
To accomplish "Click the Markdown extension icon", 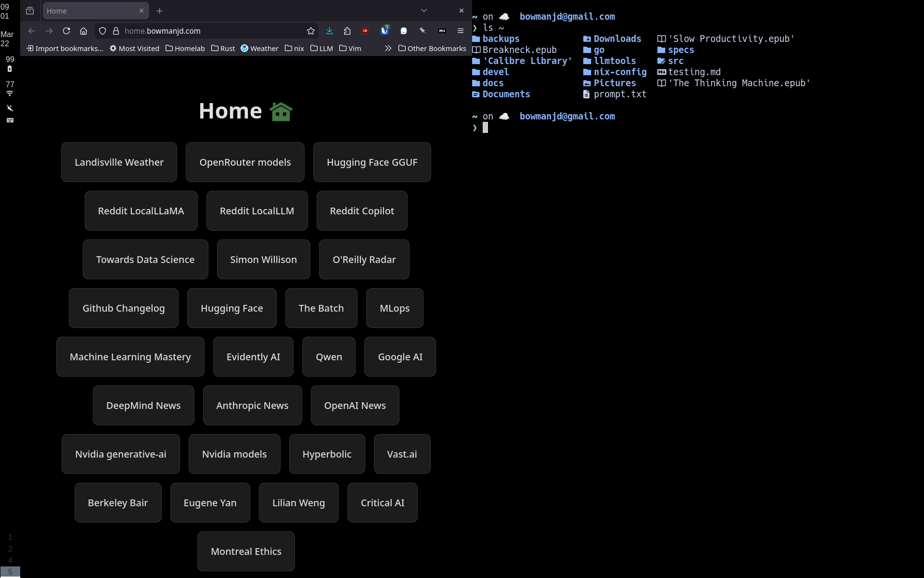I will tap(442, 31).
